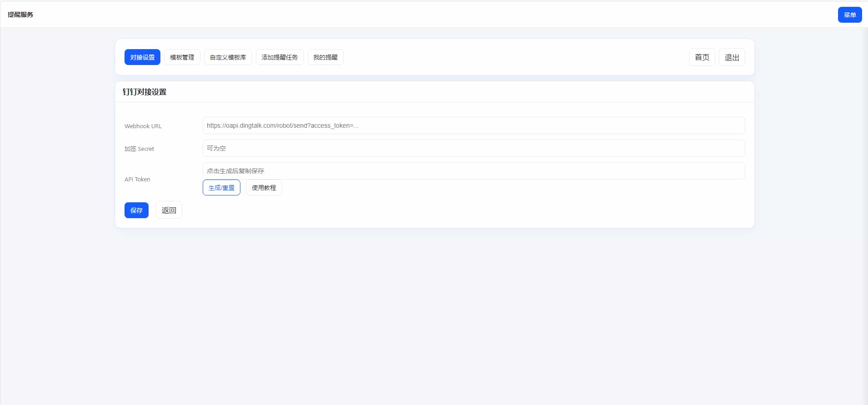This screenshot has width=868, height=405.
Task: Click the Webhook URL label text
Action: click(143, 126)
